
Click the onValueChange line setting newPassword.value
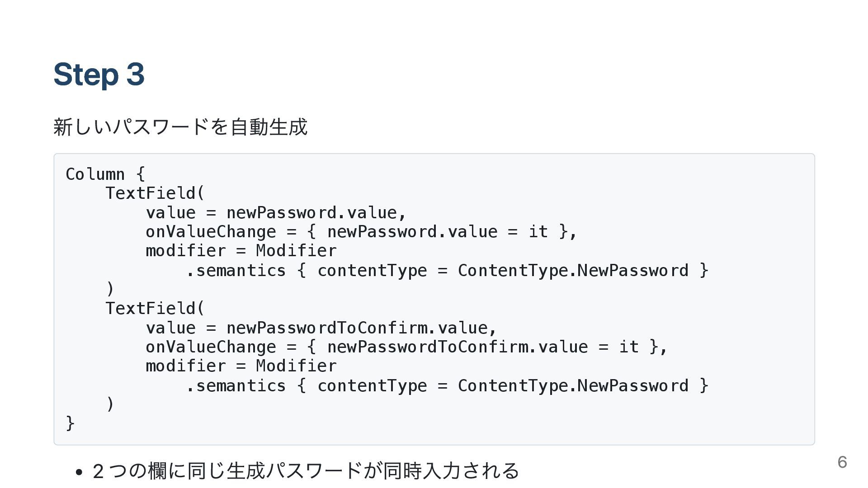(x=361, y=232)
